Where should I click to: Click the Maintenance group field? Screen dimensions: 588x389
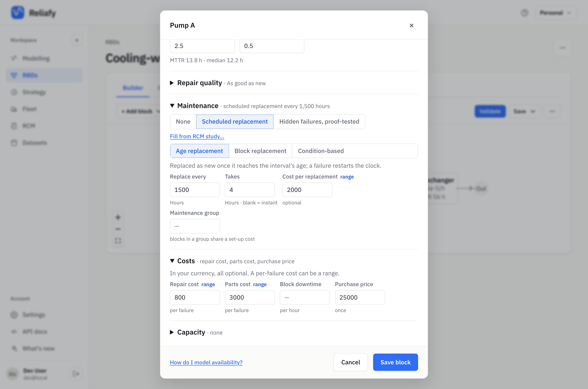[x=195, y=226]
